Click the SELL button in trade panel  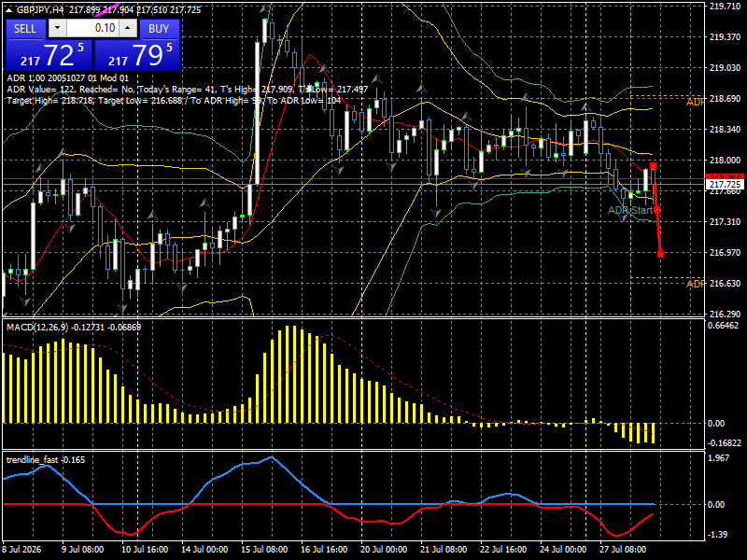click(x=25, y=29)
